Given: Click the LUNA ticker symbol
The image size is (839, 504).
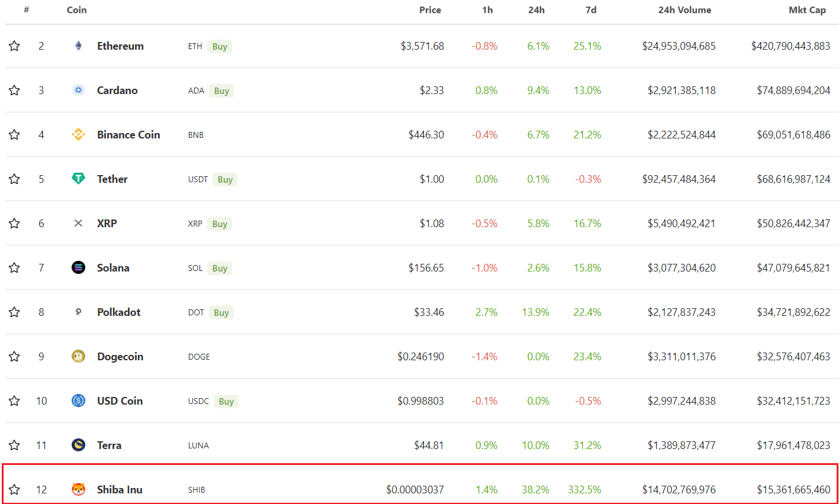Looking at the screenshot, I should click(198, 445).
